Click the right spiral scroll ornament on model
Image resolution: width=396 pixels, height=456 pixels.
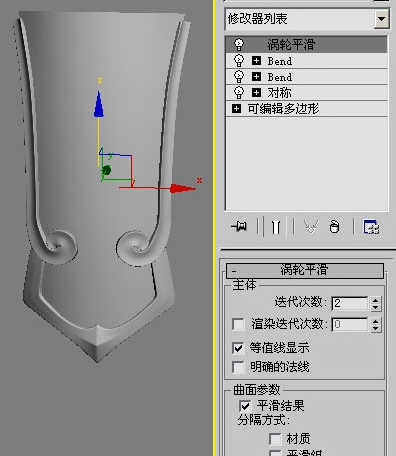pos(135,248)
